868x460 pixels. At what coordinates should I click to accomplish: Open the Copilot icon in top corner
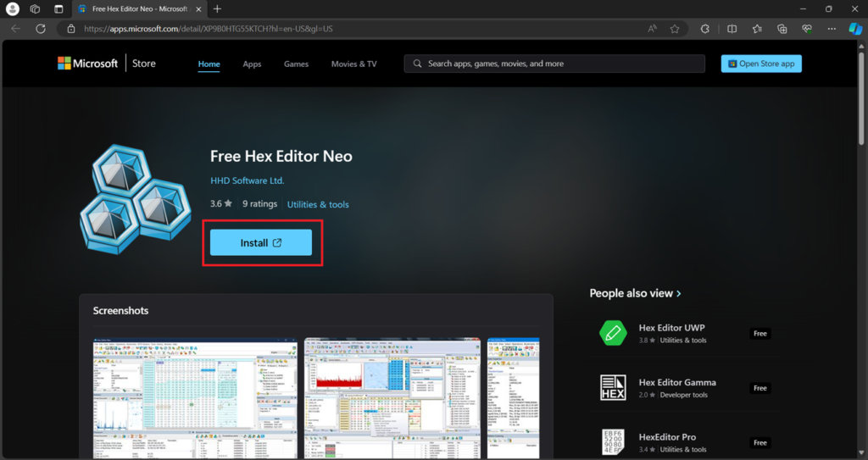(855, 29)
